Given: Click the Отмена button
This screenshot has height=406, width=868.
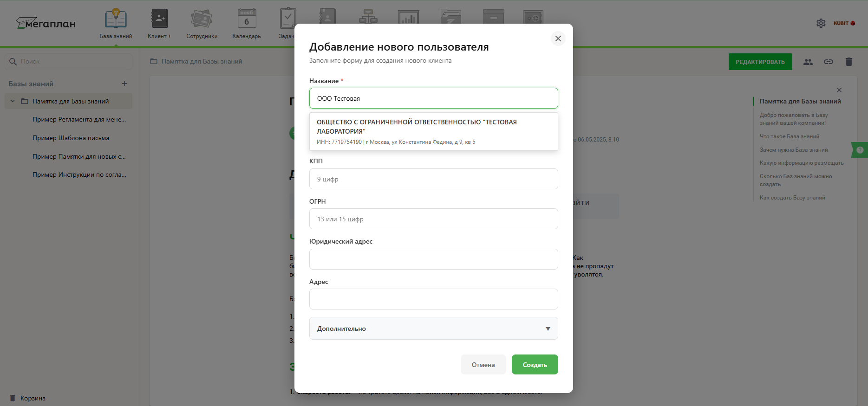Looking at the screenshot, I should tap(483, 365).
